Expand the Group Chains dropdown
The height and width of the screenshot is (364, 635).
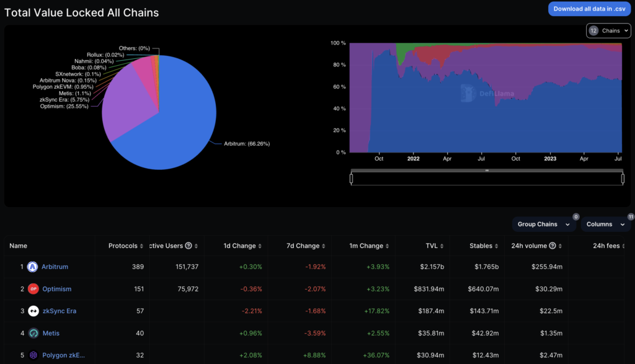543,224
